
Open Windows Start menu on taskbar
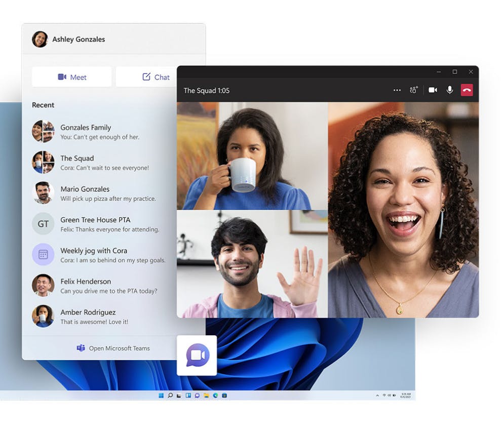tap(161, 395)
